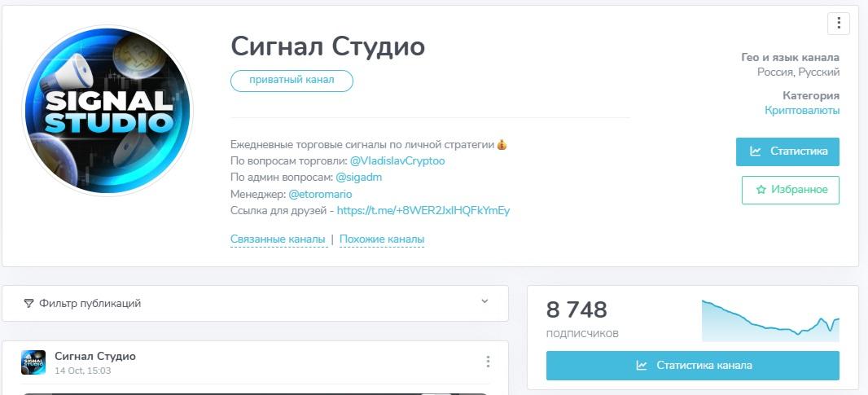The image size is (868, 395).
Task: Show Похожие каналы similar channels
Action: click(x=382, y=239)
